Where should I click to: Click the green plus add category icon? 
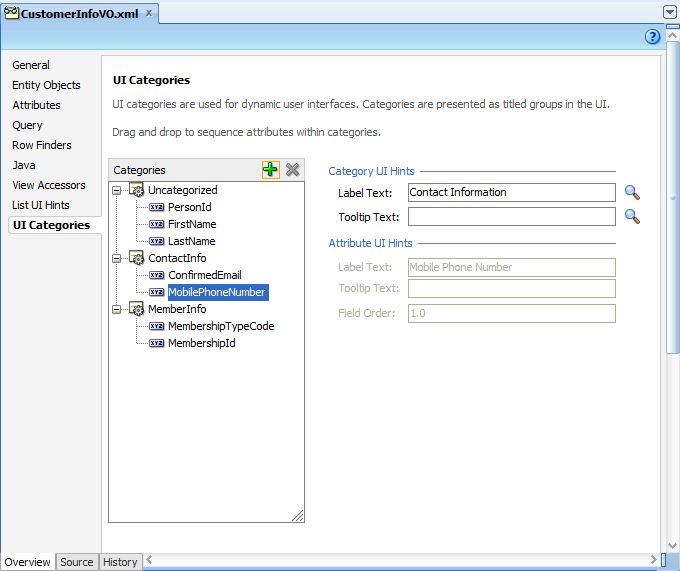click(271, 170)
